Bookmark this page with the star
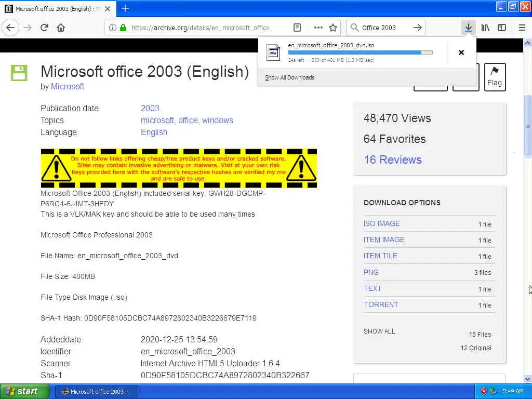 click(x=333, y=28)
